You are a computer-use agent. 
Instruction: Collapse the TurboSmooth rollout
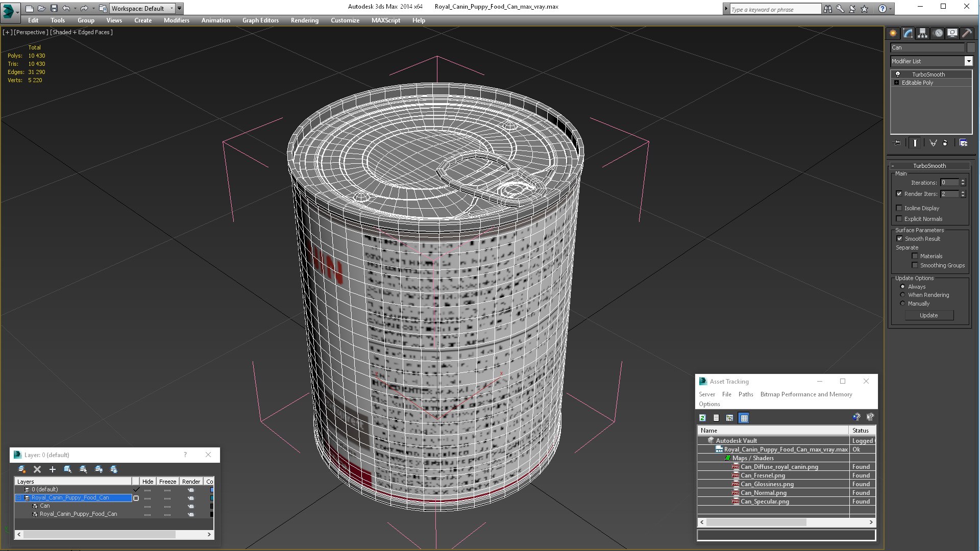893,166
